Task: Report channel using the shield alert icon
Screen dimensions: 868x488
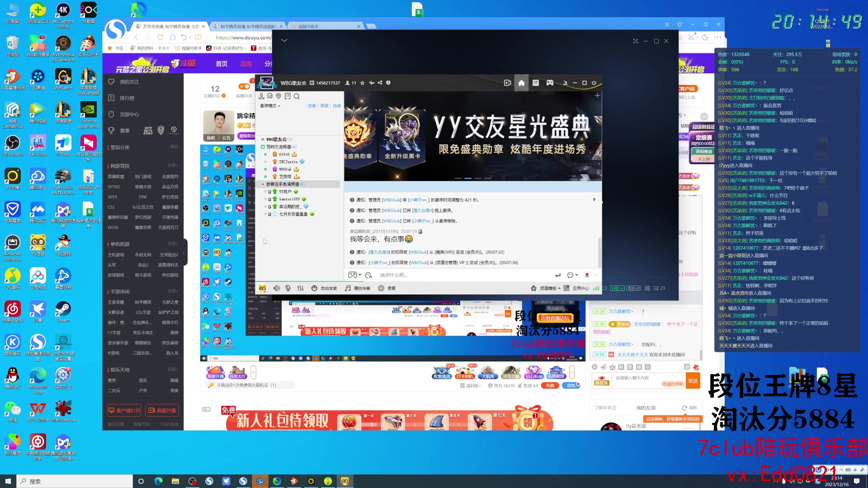Action: click(x=388, y=83)
